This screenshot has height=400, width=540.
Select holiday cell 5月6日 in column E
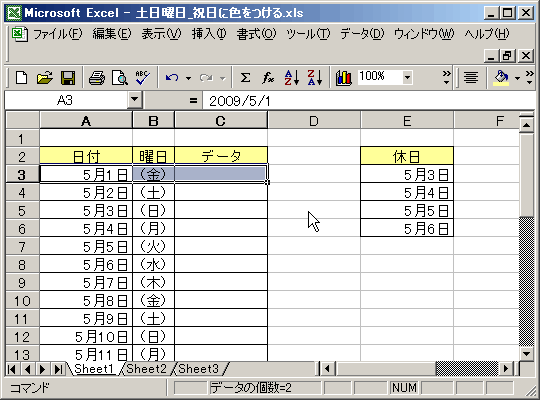pyautogui.click(x=407, y=228)
